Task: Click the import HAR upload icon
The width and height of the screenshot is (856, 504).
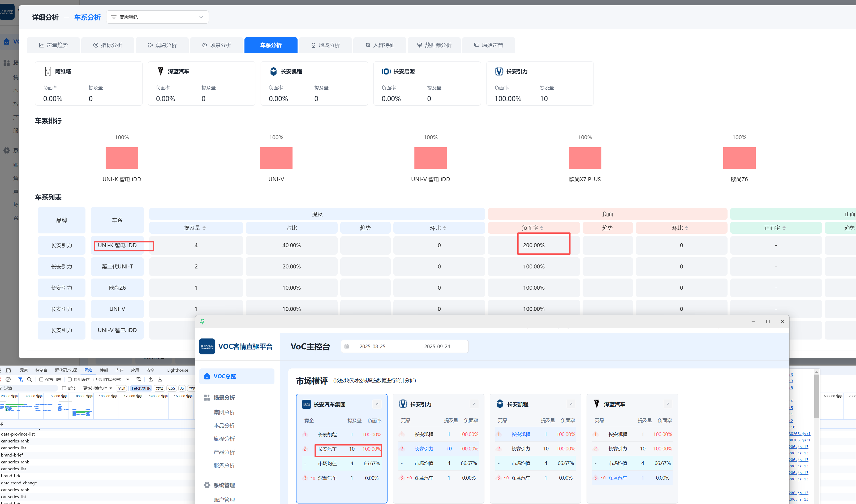Action: click(150, 379)
